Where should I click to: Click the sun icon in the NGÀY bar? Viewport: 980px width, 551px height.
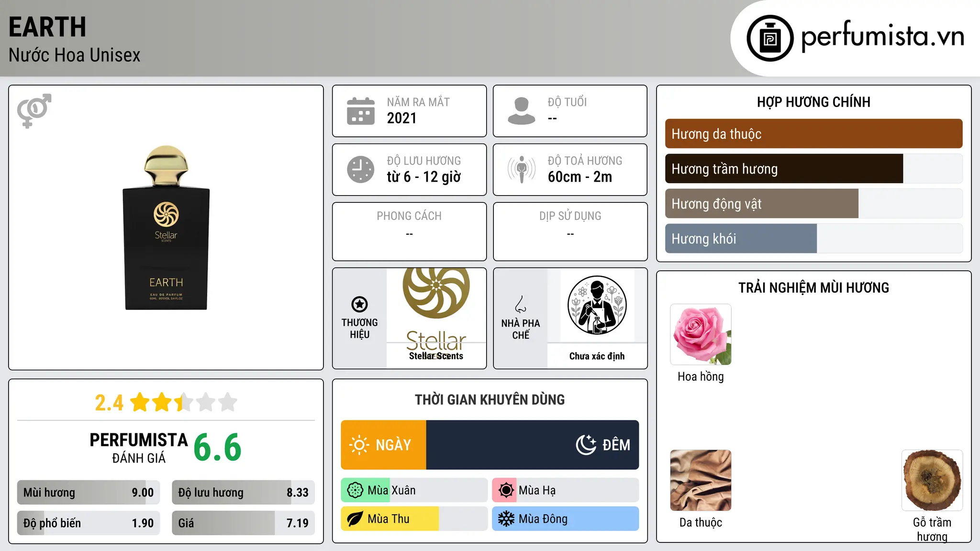tap(359, 445)
